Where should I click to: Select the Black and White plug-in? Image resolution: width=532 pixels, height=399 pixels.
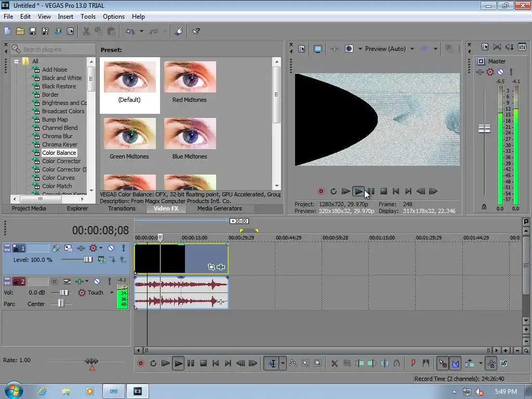click(x=62, y=78)
